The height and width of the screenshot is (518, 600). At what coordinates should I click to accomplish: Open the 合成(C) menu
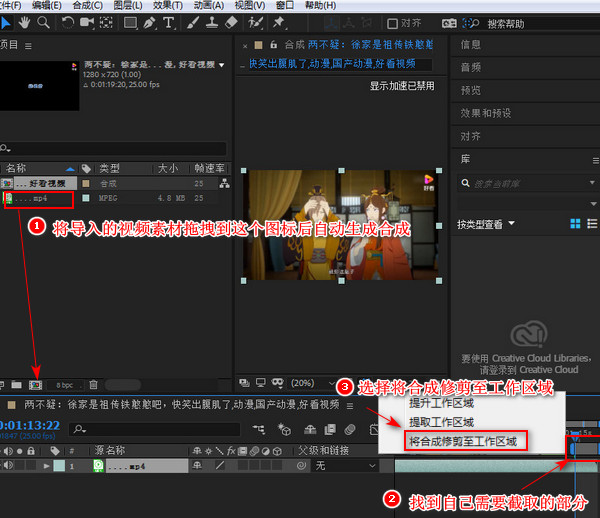coord(88,5)
